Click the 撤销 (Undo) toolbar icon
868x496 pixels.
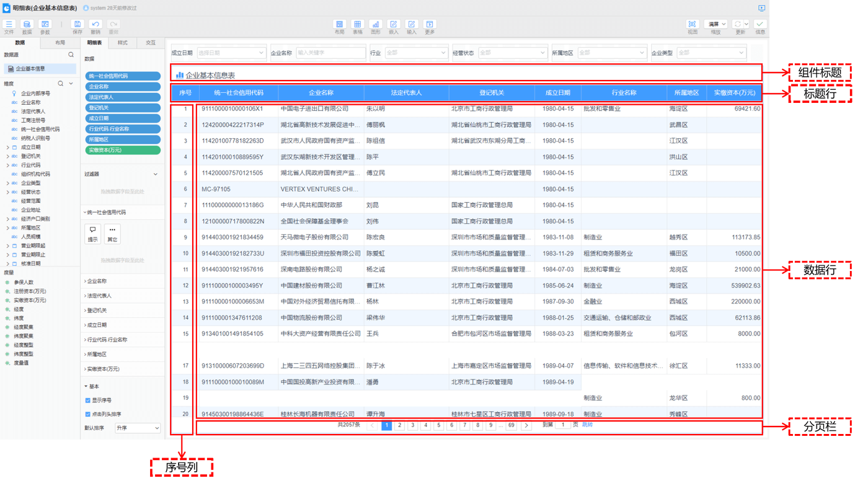tap(95, 25)
